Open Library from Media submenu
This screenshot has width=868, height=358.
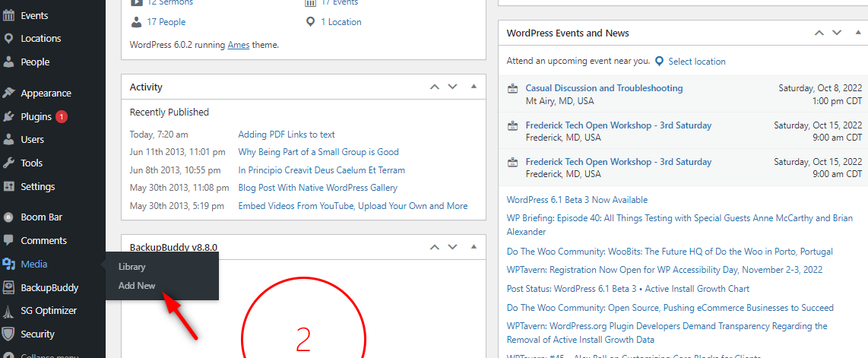pos(131,267)
